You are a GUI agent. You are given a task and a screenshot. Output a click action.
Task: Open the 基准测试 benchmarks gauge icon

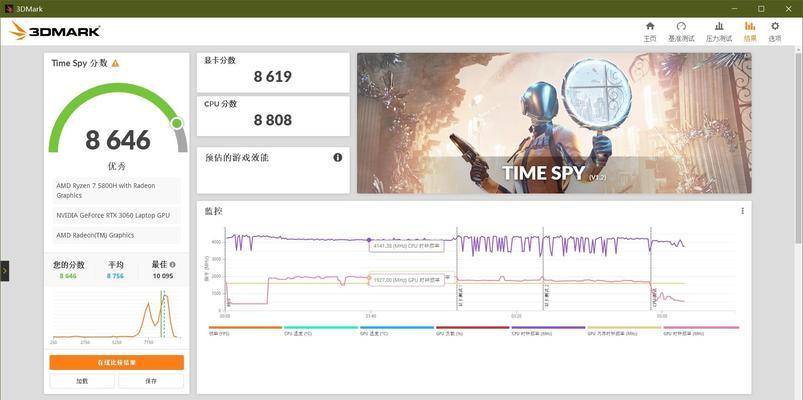[681, 26]
